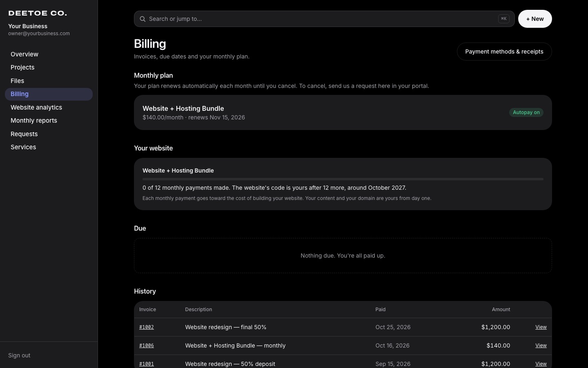Screen dimensions: 588x368
Task: Click the Description column header
Action: point(198,310)
